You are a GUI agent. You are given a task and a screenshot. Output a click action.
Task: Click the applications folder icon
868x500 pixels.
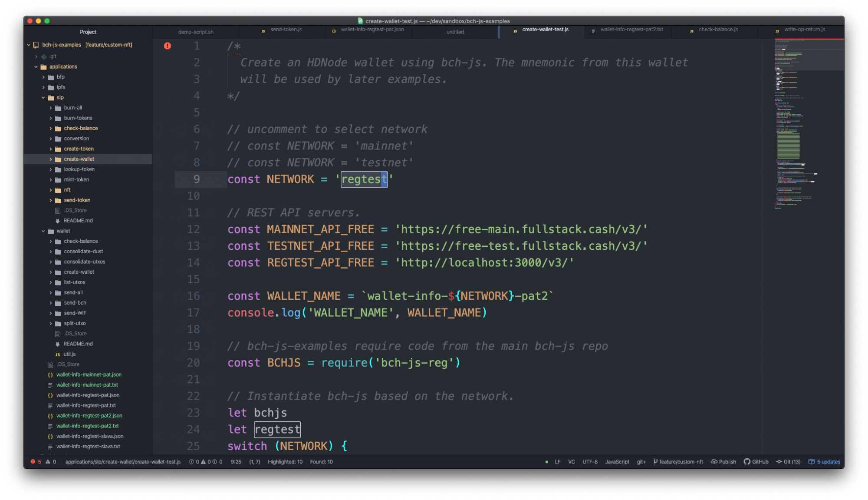pyautogui.click(x=43, y=67)
